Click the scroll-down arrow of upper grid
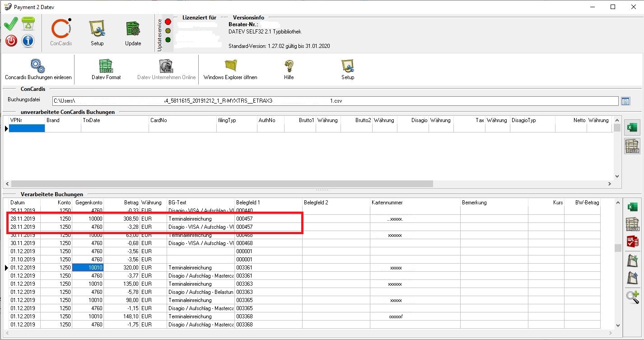 click(x=617, y=176)
